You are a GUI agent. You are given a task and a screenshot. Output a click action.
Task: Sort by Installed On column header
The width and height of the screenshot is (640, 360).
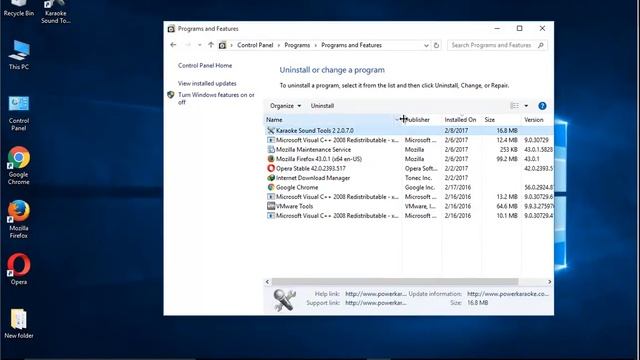click(460, 120)
